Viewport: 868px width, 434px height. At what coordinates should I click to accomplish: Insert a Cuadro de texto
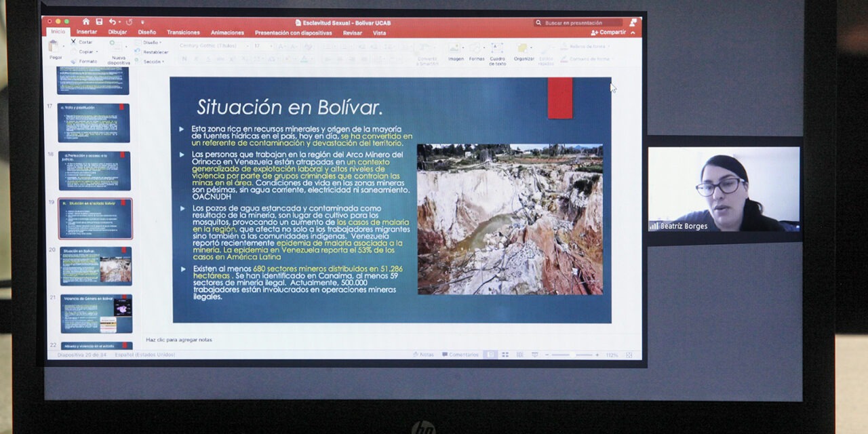(497, 54)
